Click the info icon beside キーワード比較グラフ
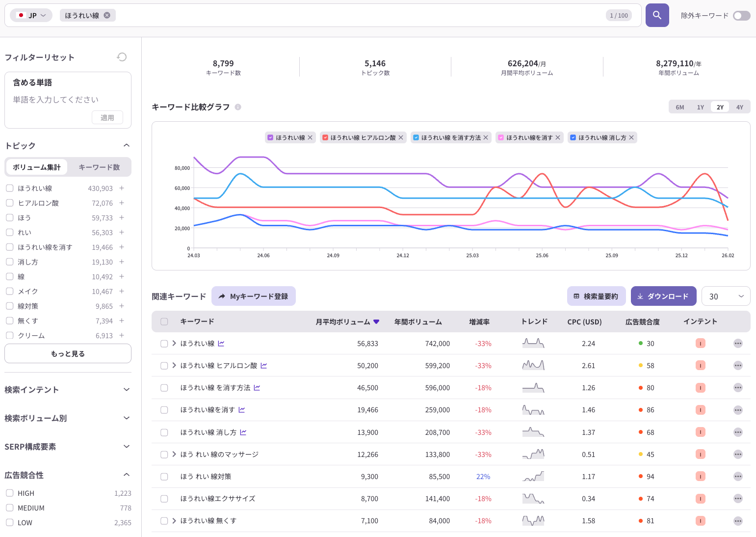Screen dimensions: 756x537 tap(238, 107)
